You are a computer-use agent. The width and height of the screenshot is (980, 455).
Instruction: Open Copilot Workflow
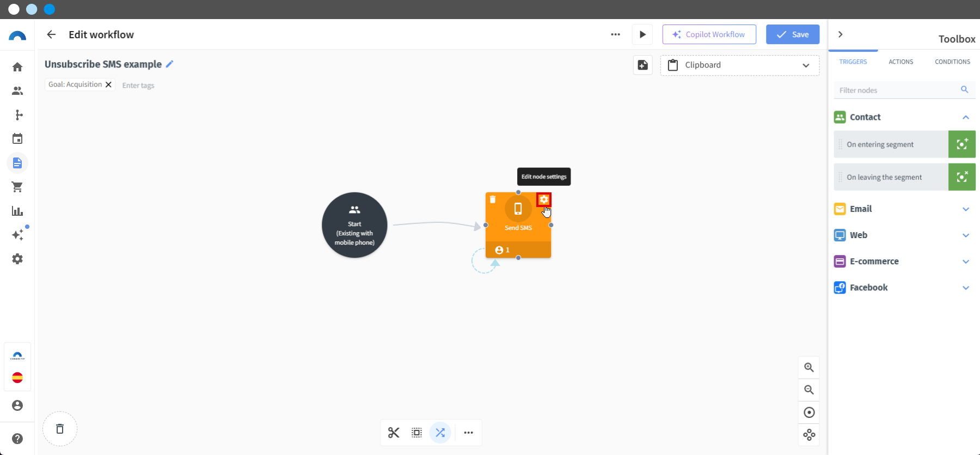coord(709,34)
